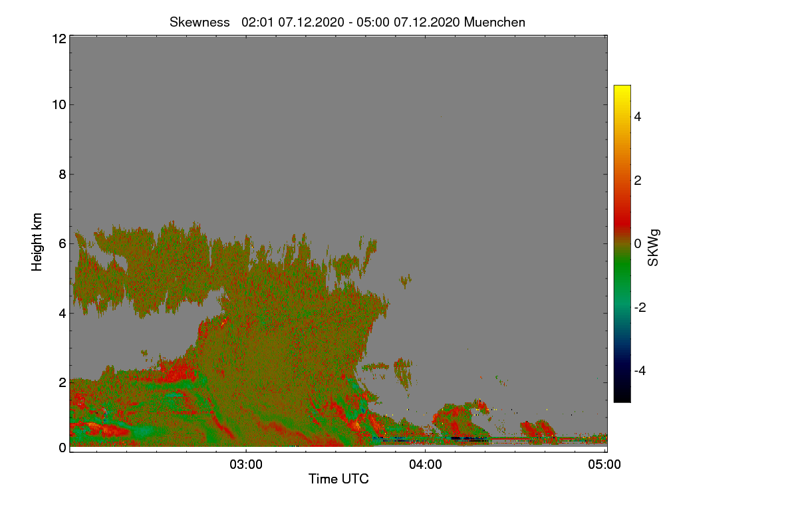
Task: Click the '0' height axis tick label
Action: pyautogui.click(x=62, y=448)
